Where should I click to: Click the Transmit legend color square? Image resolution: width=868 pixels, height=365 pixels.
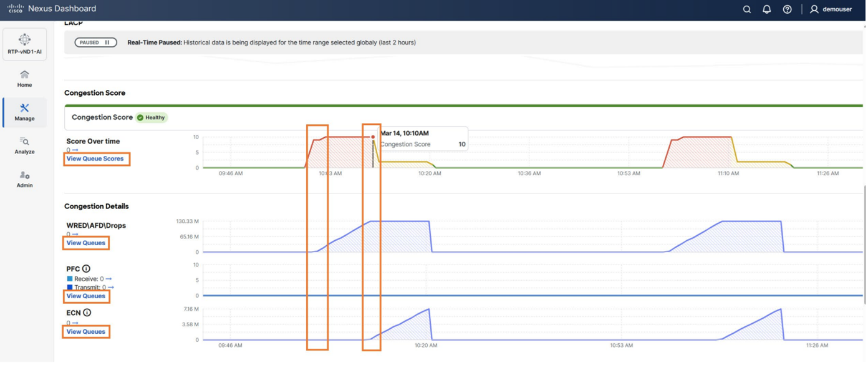pos(70,288)
